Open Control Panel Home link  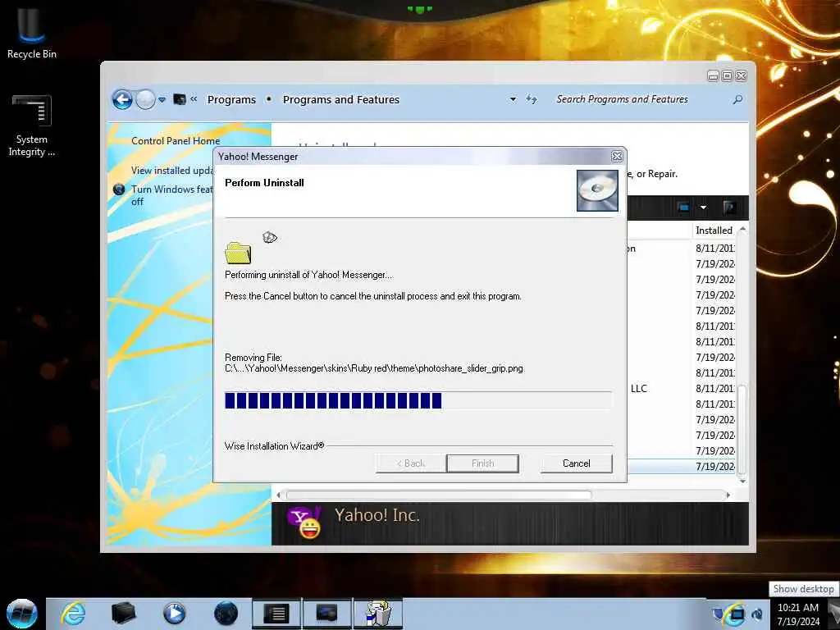click(176, 141)
